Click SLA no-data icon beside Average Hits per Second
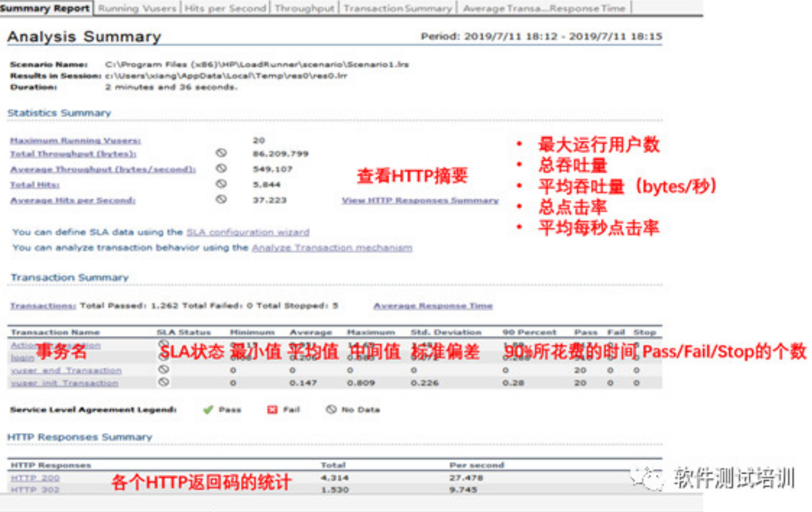The height and width of the screenshot is (512, 812). tap(221, 199)
